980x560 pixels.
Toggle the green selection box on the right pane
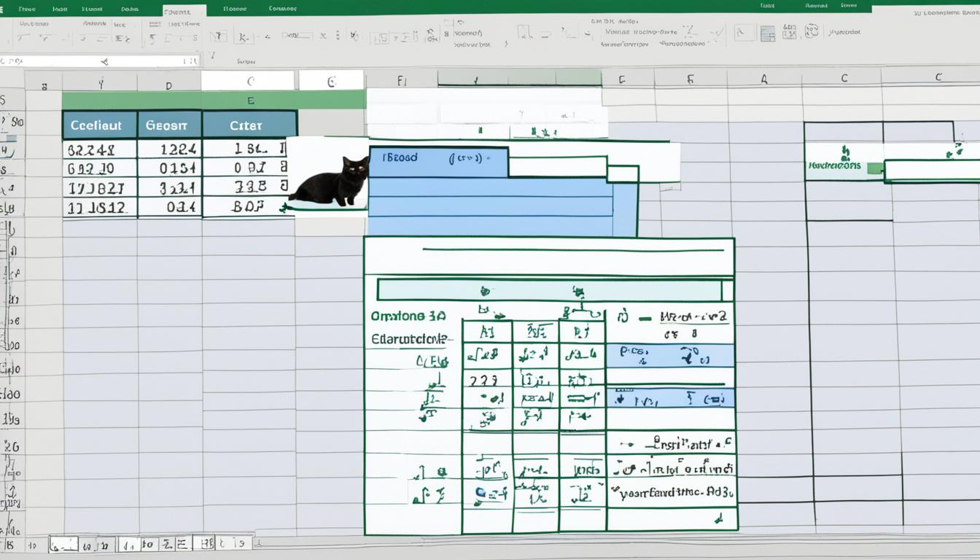[x=875, y=166]
